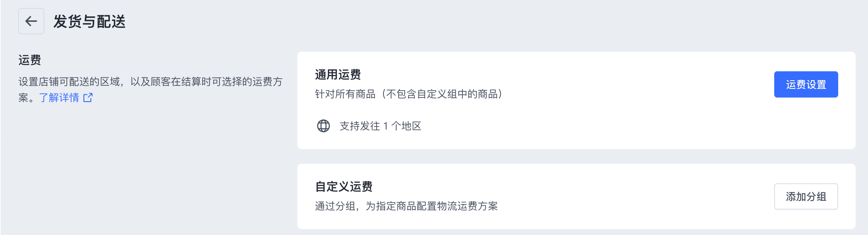Click the blue 运费设置 button
Viewport: 868px width, 235px height.
click(x=805, y=84)
